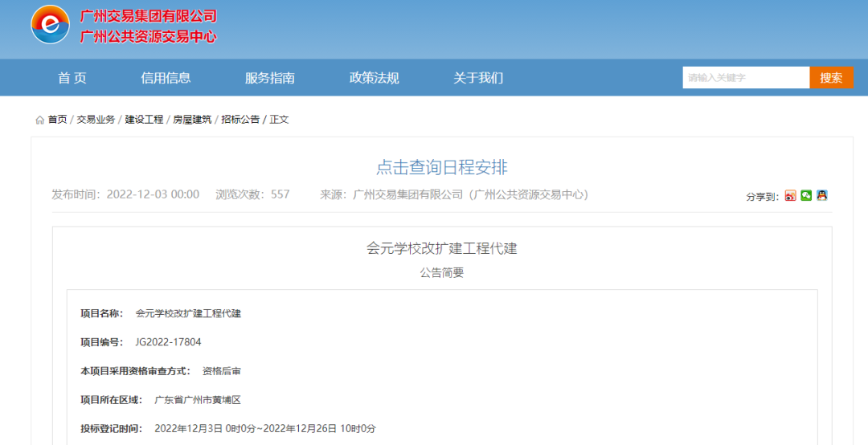Open the 首 页 navigation menu
Viewport: 868px width, 445px height.
pos(72,78)
